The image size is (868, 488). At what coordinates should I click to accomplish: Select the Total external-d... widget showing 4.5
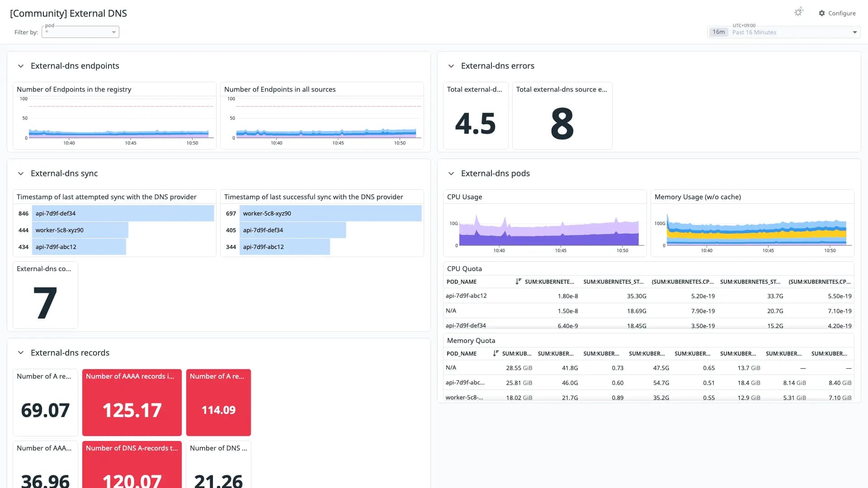pos(476,116)
